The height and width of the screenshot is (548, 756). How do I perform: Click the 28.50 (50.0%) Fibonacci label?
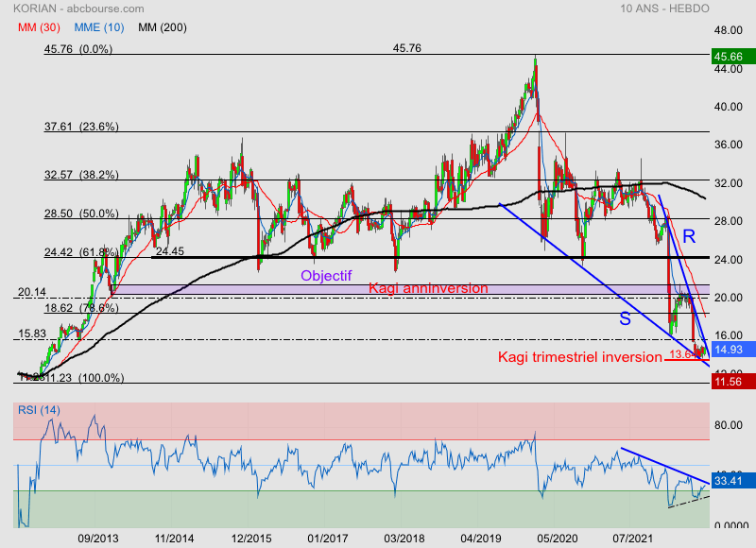point(81,214)
